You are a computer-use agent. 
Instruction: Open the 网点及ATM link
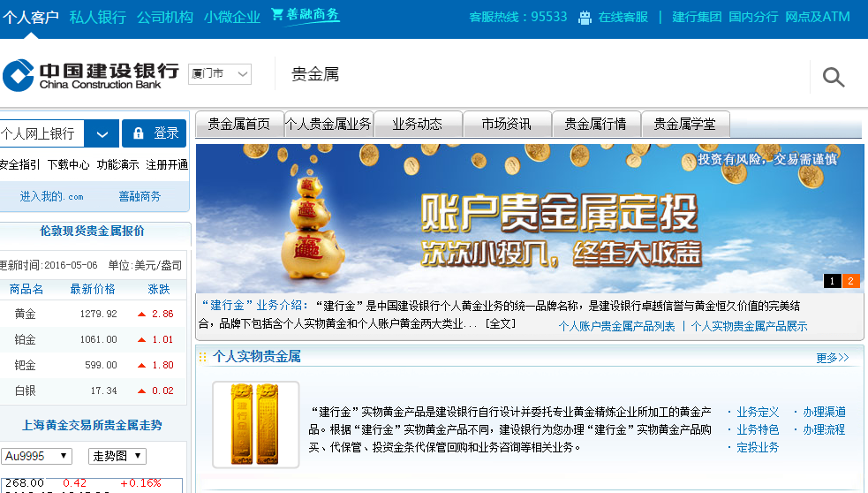(818, 18)
